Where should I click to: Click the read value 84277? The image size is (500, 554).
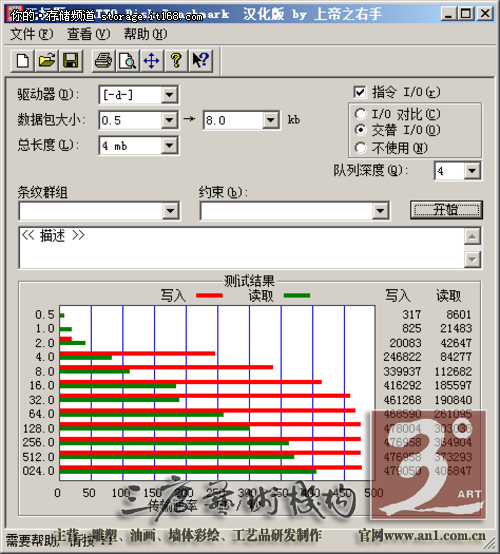[456, 357]
